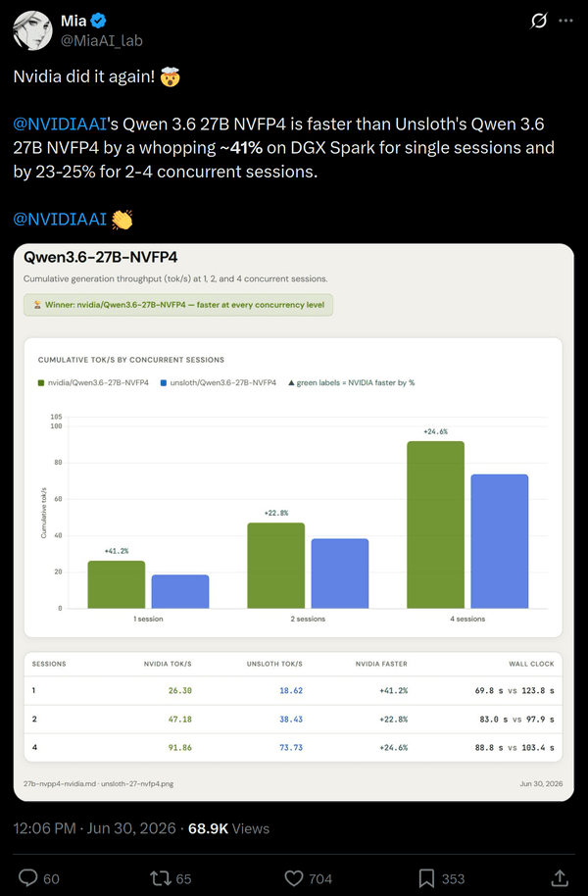Click the 2 sessions axis label
Viewport: 588px width, 896px height.
308,619
